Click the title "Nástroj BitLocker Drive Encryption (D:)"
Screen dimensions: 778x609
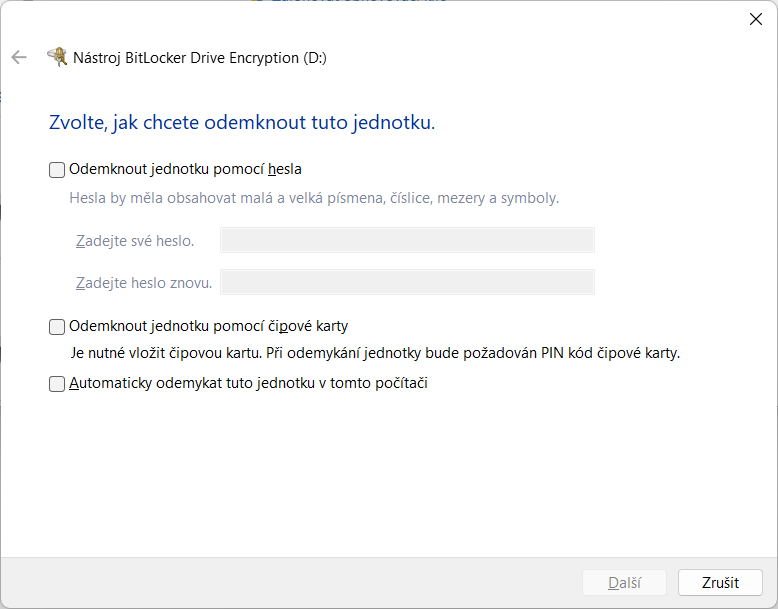(200, 58)
